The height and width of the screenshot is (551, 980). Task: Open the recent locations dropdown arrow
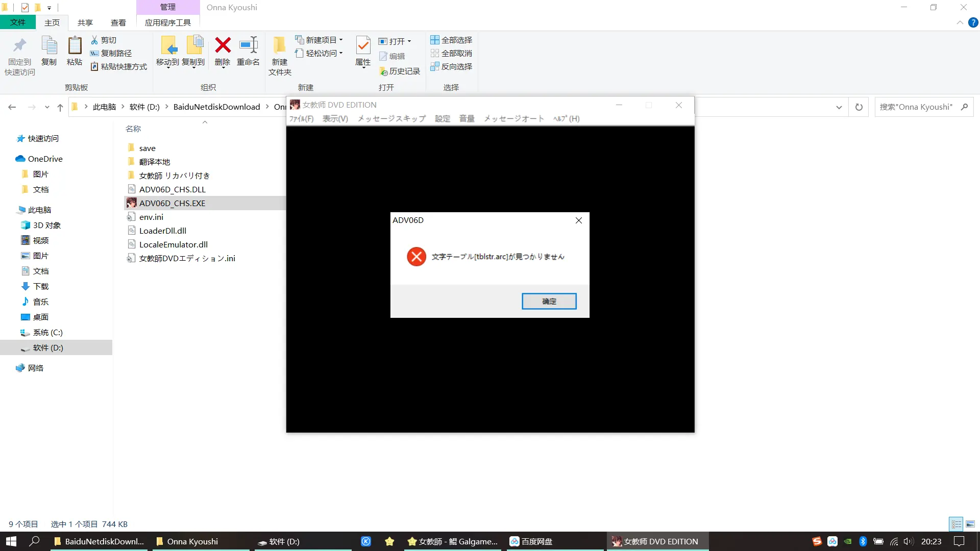click(x=47, y=107)
